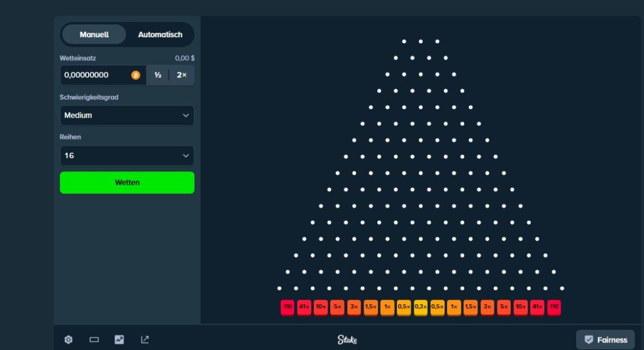Click the 0,00 $ bet value text
The image size is (644, 350).
[185, 58]
